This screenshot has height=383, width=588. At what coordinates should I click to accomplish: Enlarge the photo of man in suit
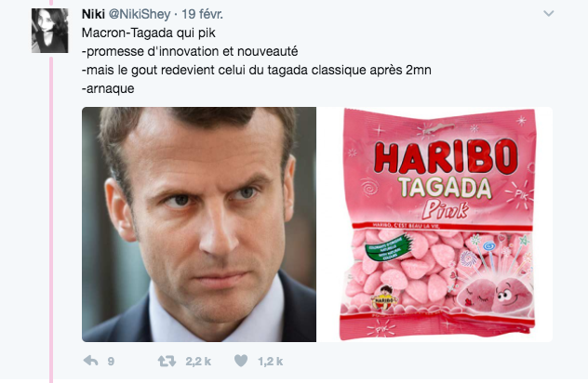coord(199,224)
